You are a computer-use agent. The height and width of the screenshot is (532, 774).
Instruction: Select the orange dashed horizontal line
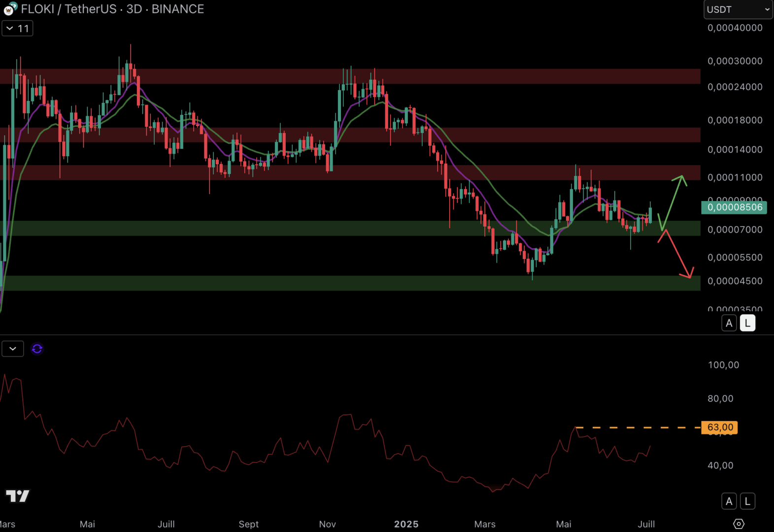click(x=638, y=428)
